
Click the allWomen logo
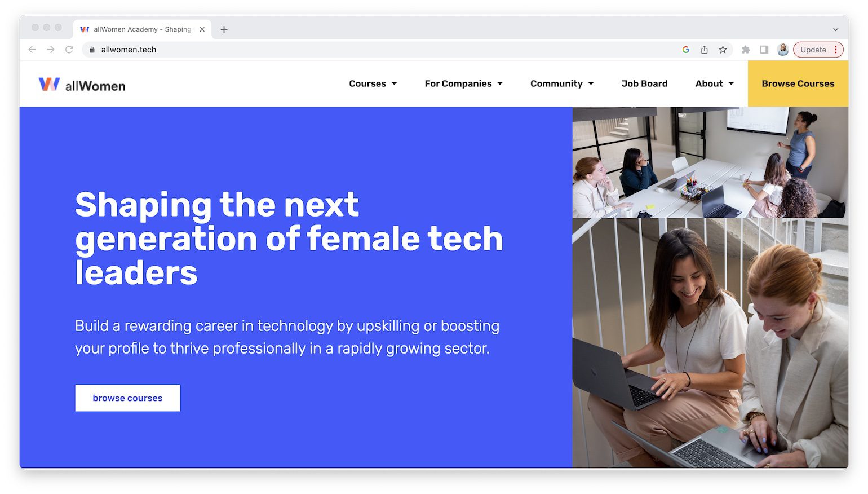pyautogui.click(x=81, y=83)
